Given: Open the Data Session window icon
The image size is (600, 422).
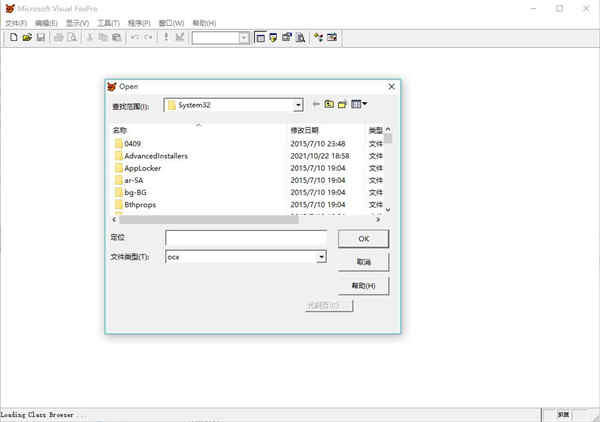Looking at the screenshot, I should (x=273, y=37).
